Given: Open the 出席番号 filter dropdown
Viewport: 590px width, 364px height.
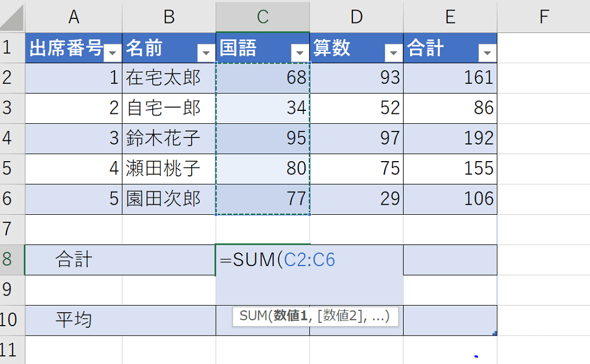Looking at the screenshot, I should pyautogui.click(x=112, y=53).
